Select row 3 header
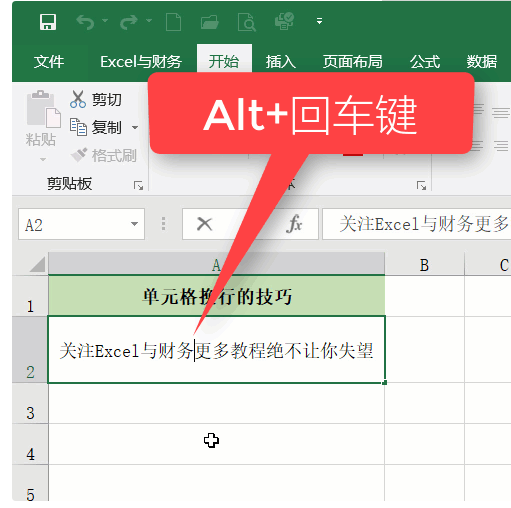This screenshot has width=511, height=508. pos(30,403)
